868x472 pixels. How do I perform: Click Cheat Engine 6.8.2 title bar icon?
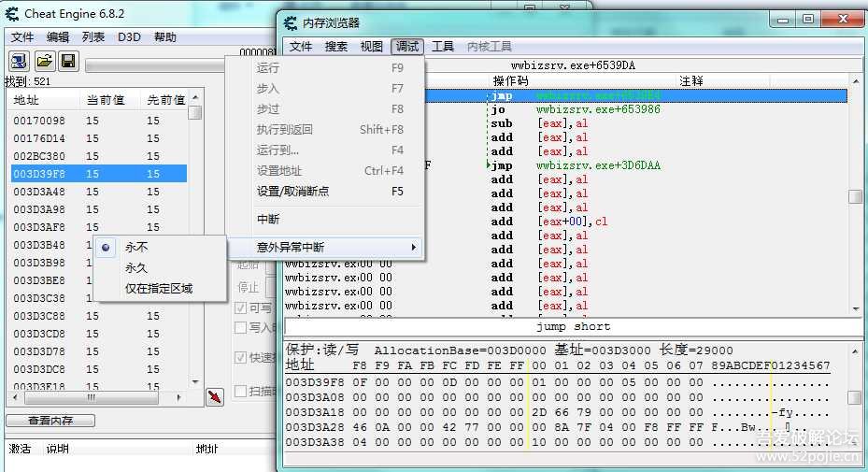[12, 14]
